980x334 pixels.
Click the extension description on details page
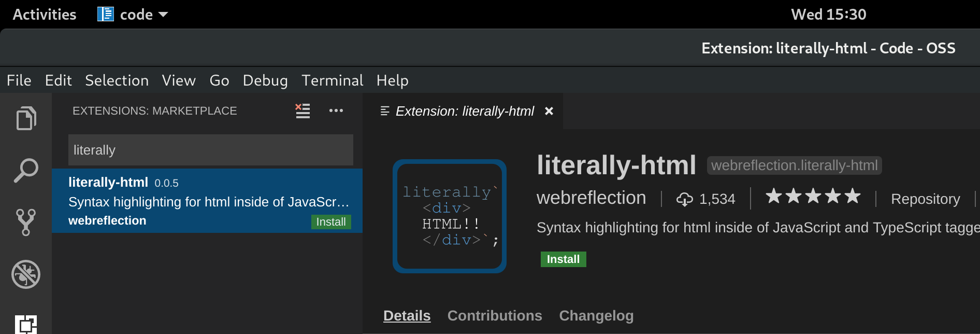point(758,228)
